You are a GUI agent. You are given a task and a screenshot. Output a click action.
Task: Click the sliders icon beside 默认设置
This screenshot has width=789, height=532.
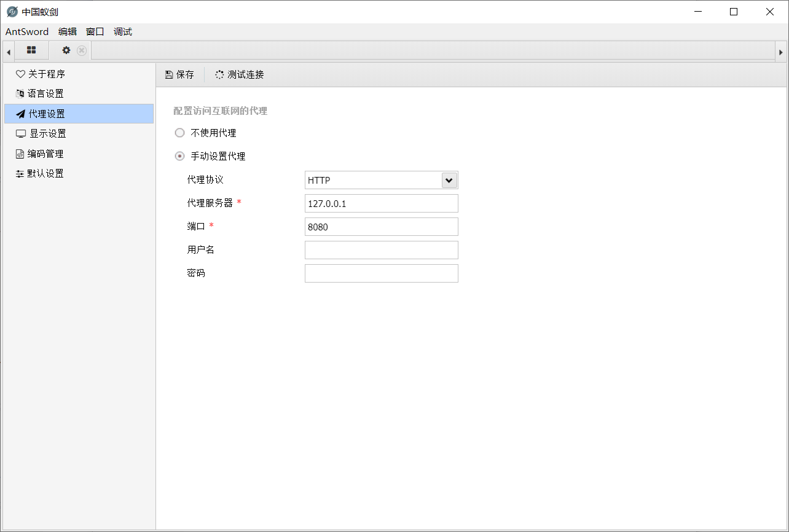(x=20, y=173)
